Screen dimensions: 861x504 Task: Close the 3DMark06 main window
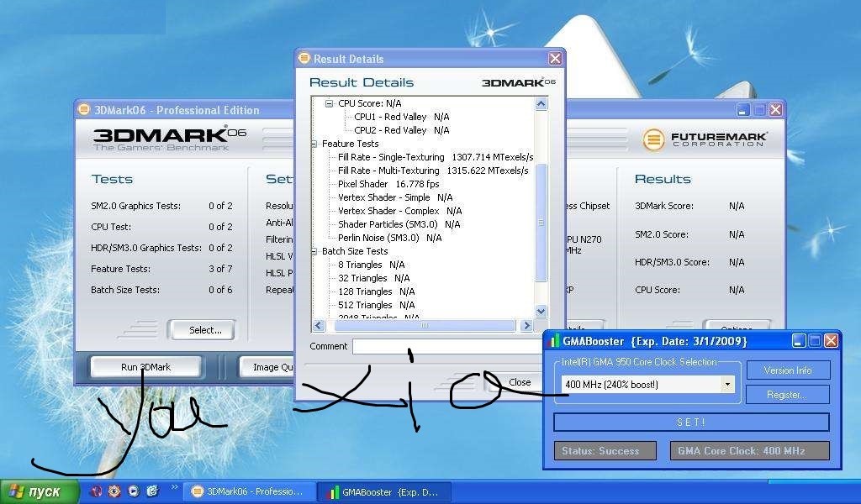[x=775, y=110]
